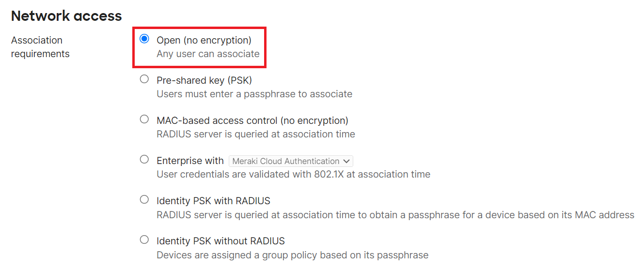
Task: Click the dropdown chevron beside Meraki Cloud Authentication
Action: (x=346, y=161)
